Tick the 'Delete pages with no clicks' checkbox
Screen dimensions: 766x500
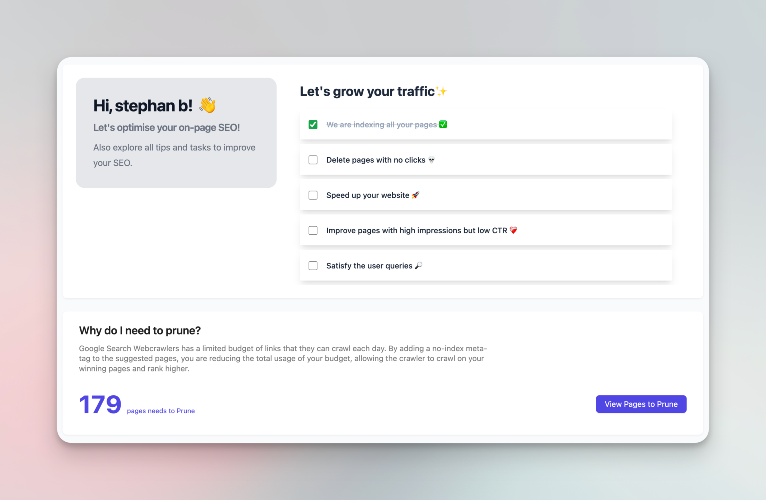(x=313, y=160)
